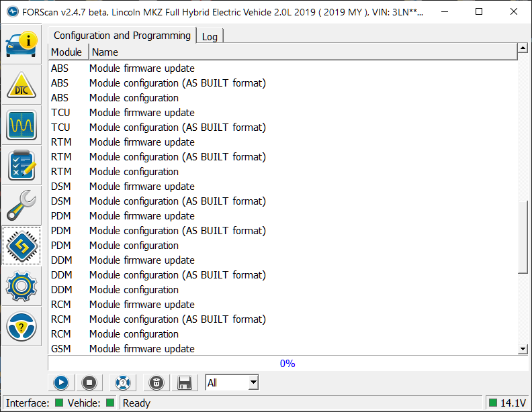
Task: Select ABS Module configuration row
Action: point(283,98)
